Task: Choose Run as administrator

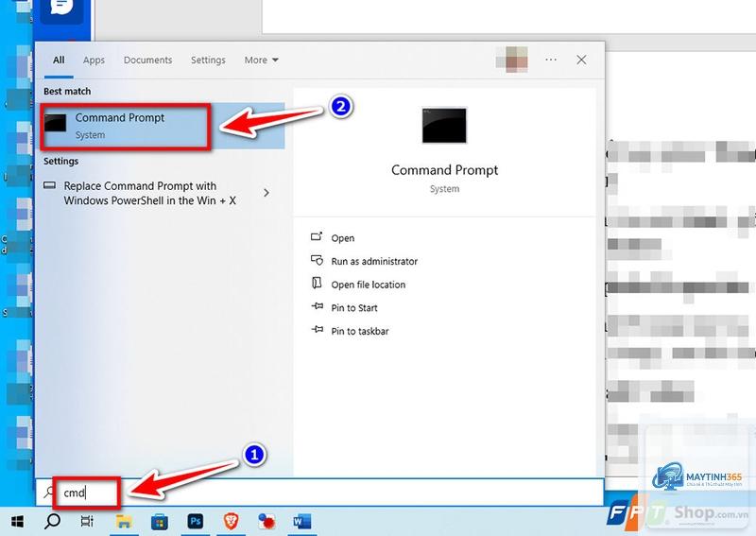Action: click(x=374, y=261)
